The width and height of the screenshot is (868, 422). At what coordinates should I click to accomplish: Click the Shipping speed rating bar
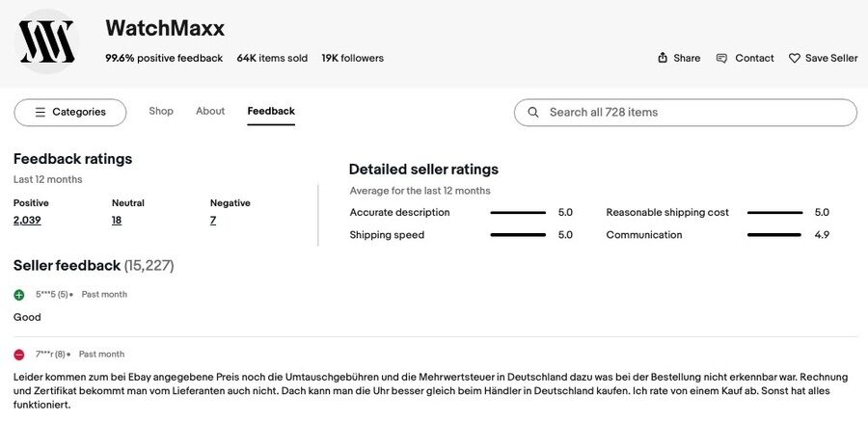coord(518,235)
